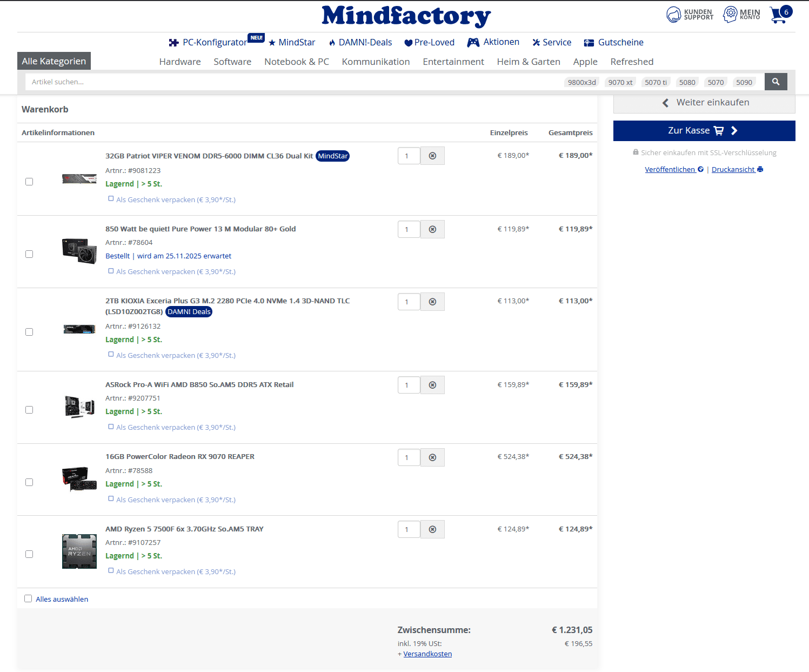The height and width of the screenshot is (672, 809).
Task: Open the Refreshed category menu
Action: click(x=632, y=62)
